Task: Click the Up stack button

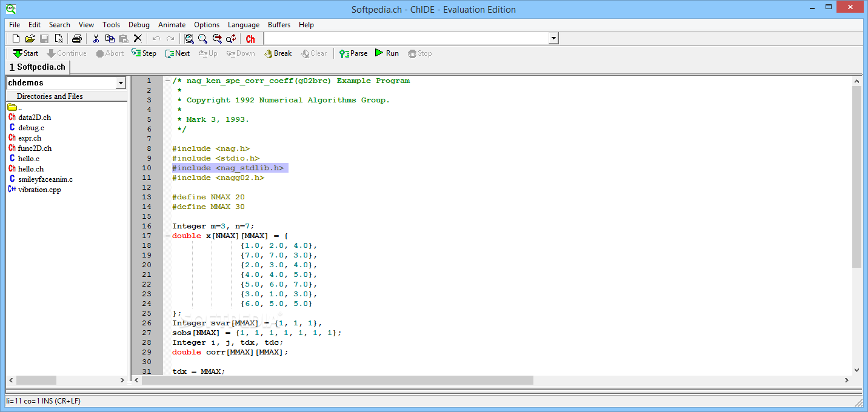Action: pyautogui.click(x=208, y=53)
